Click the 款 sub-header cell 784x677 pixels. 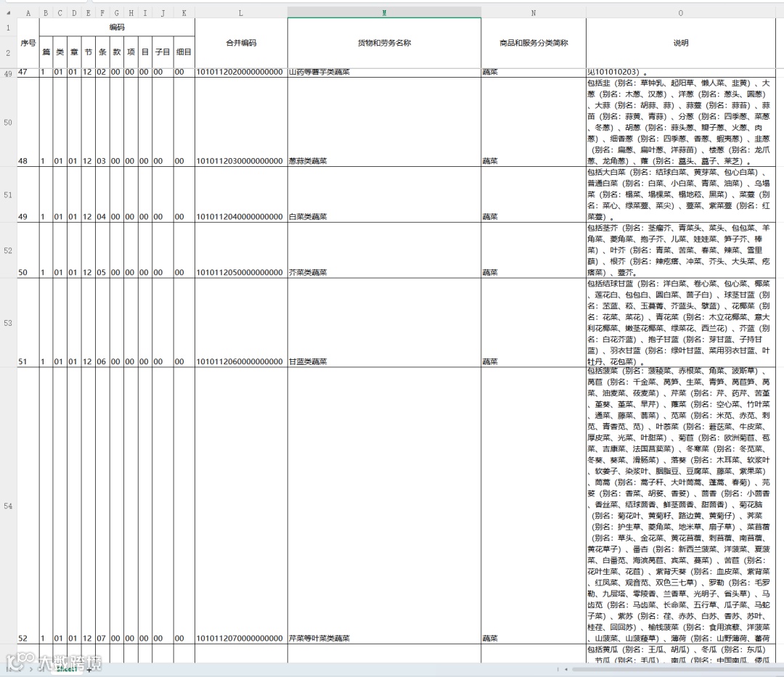116,52
